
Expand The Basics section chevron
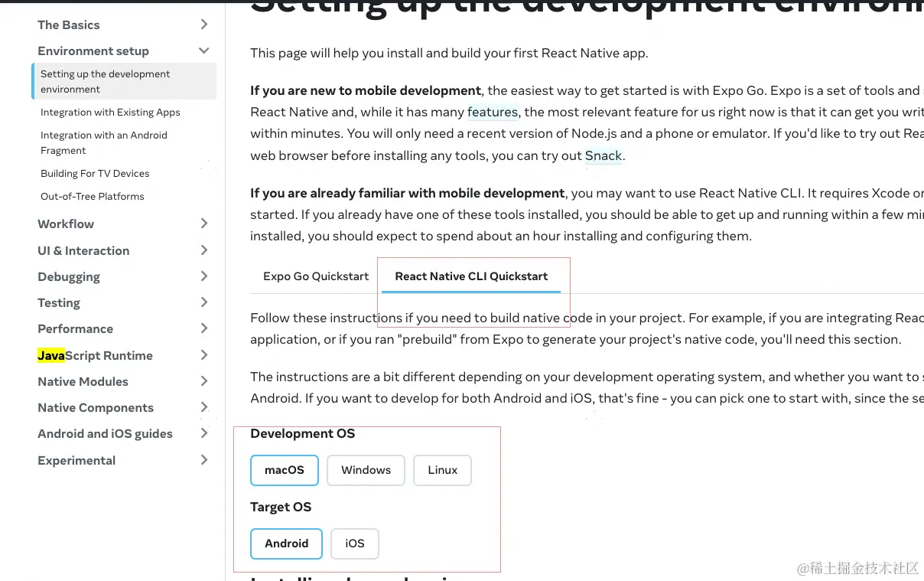tap(204, 24)
